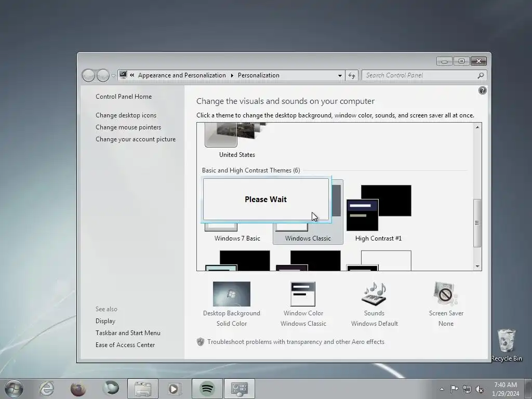Screen dimensions: 532x399
Task: Select the Windows 7 Basic theme
Action: [x=237, y=238]
